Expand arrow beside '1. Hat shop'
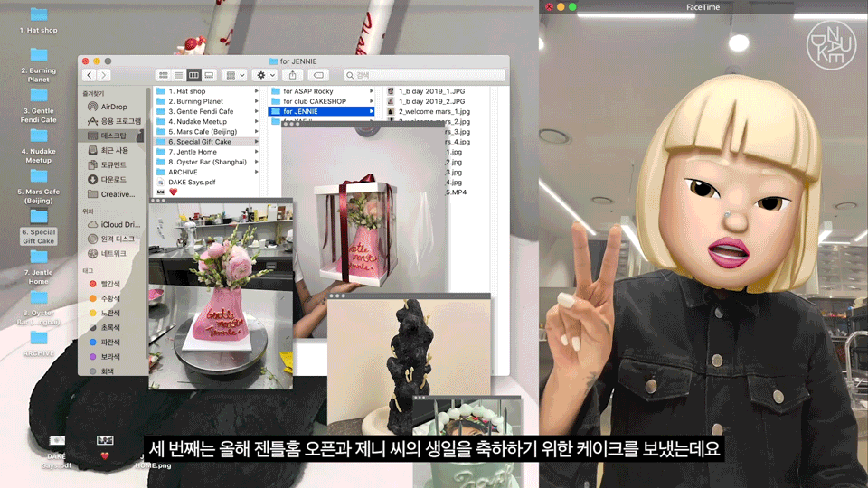Image resolution: width=868 pixels, height=488 pixels. tap(256, 91)
